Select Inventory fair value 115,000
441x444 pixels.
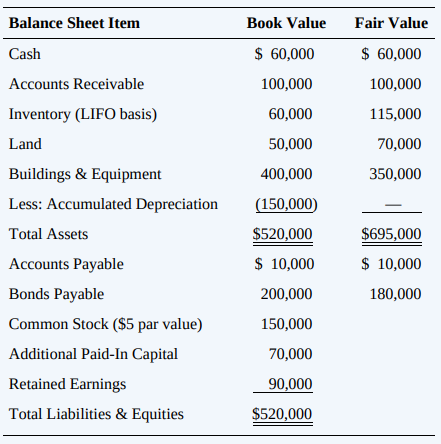[395, 114]
